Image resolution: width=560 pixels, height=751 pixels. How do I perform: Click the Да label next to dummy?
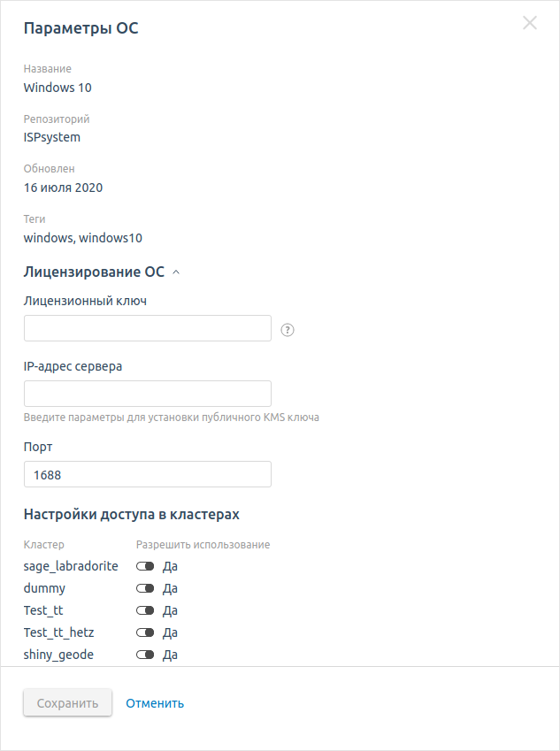170,588
